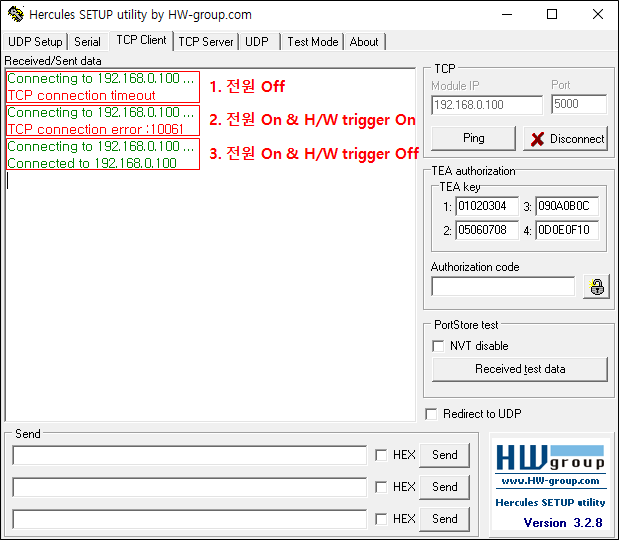The width and height of the screenshot is (619, 540).
Task: Click the TEA key 1 field
Action: click(487, 206)
